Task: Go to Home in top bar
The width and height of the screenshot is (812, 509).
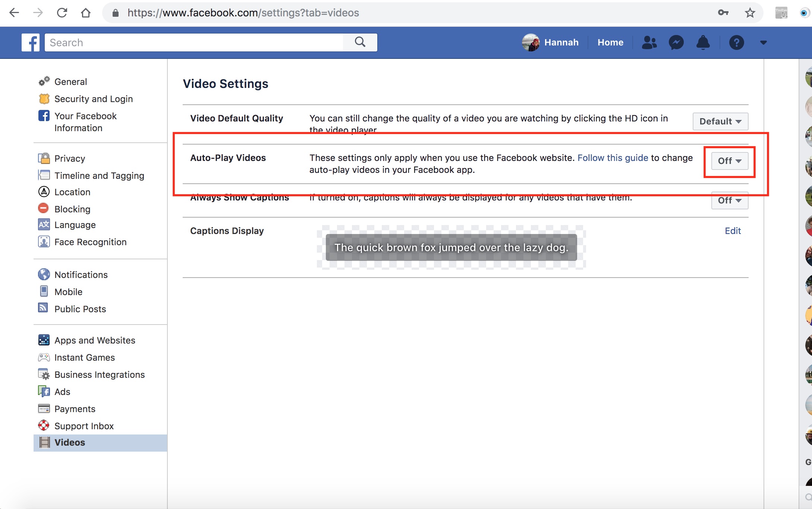Action: (x=610, y=42)
